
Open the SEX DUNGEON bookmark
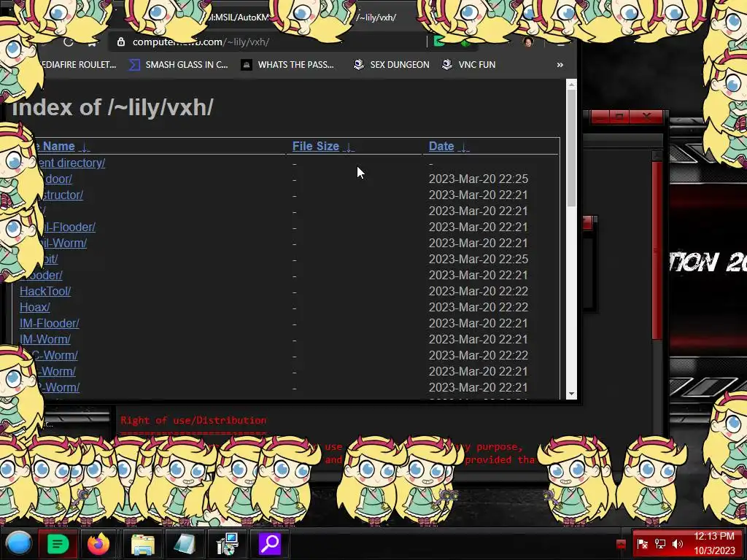pos(391,65)
